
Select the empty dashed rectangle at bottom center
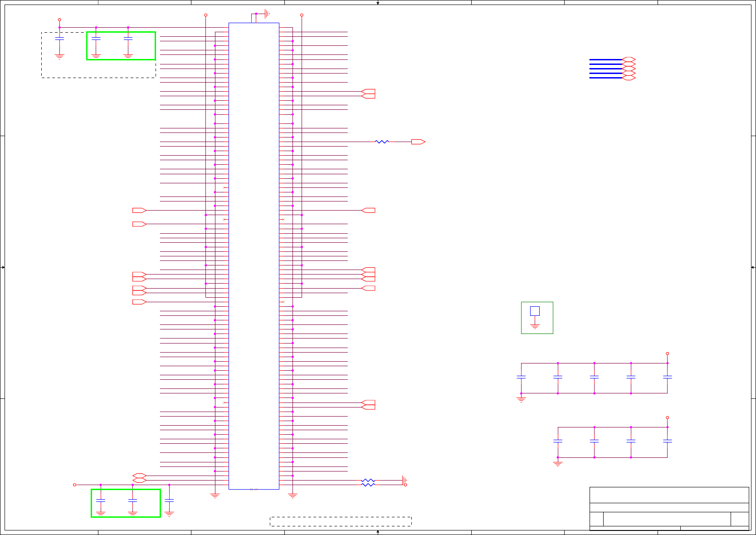point(341,521)
